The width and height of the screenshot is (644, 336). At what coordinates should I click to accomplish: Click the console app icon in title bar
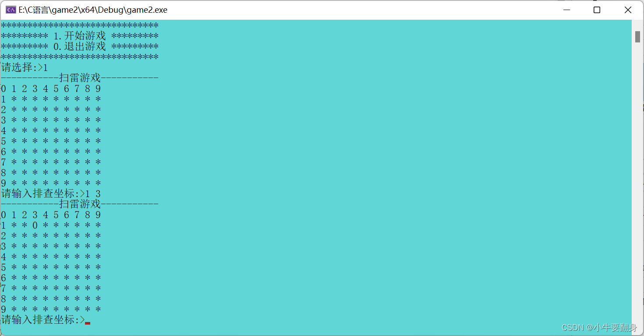(11, 10)
